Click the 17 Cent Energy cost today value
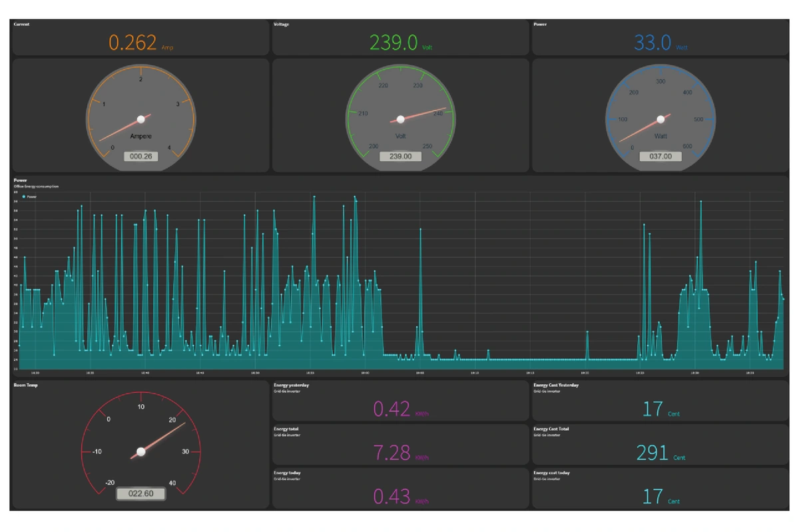This screenshot has width=799, height=532. 661,497
